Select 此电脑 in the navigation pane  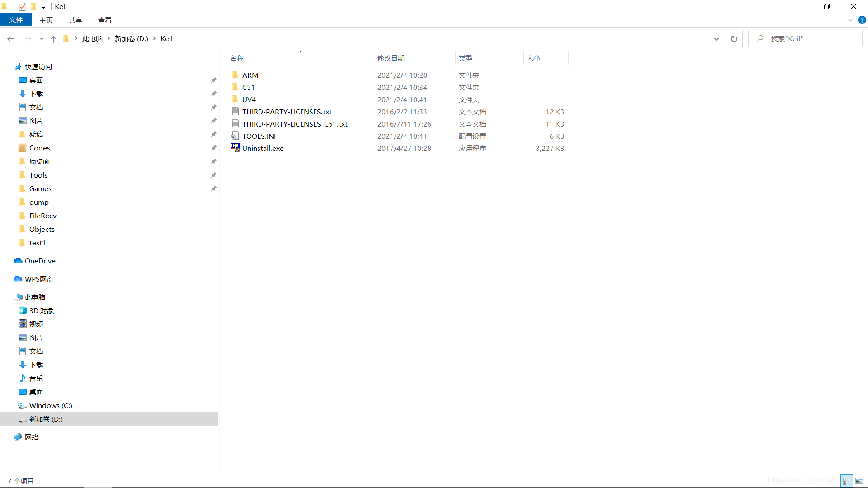tap(35, 297)
